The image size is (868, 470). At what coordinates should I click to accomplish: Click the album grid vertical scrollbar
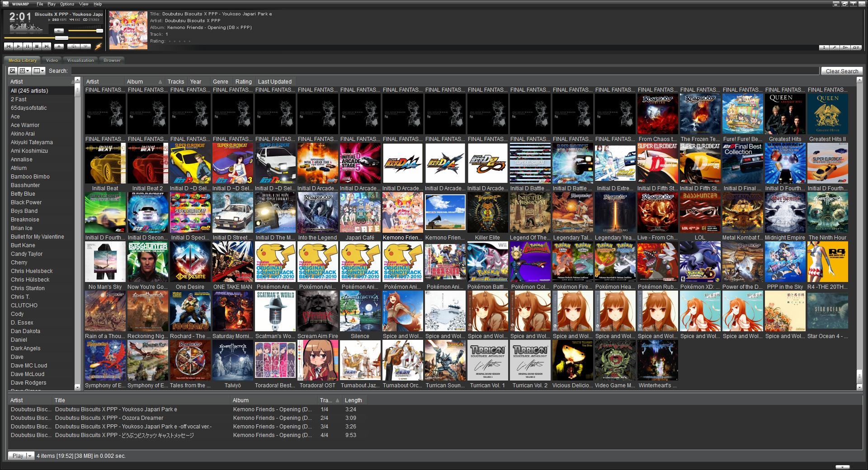pyautogui.click(x=859, y=233)
